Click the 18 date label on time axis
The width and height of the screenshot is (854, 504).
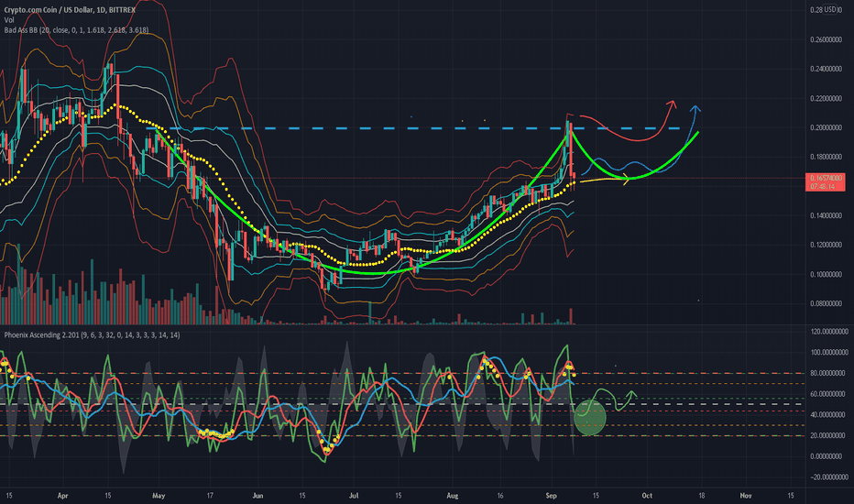coord(702,496)
